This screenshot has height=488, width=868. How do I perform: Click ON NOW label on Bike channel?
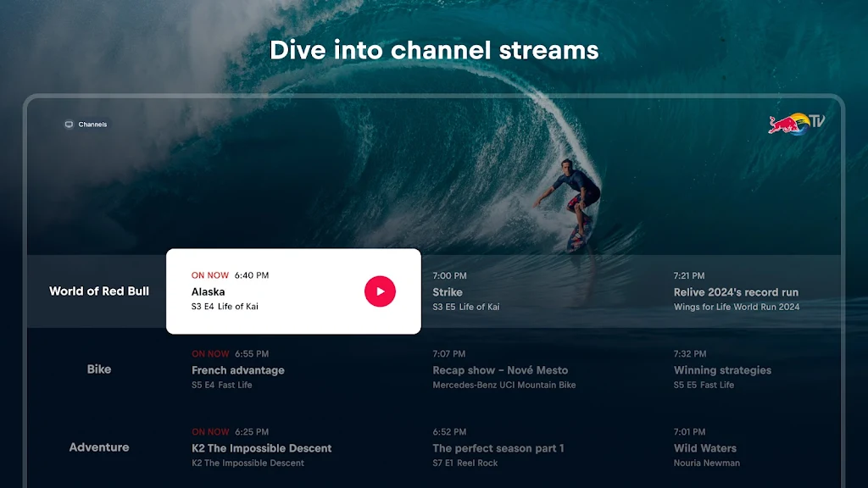coord(210,353)
